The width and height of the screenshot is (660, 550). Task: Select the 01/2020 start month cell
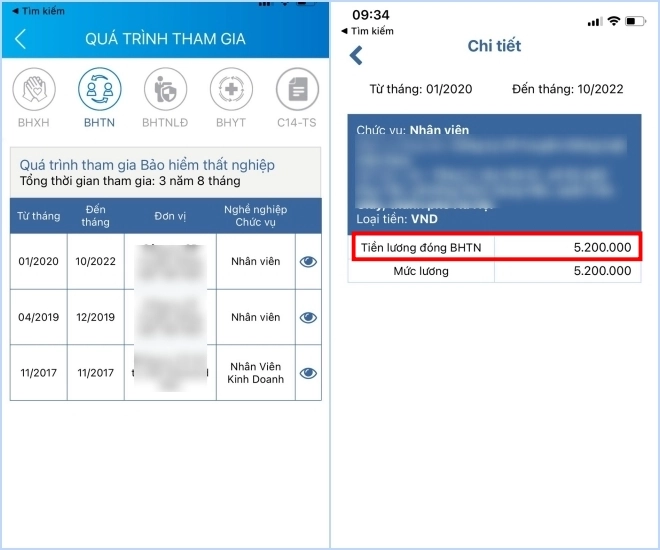point(38,261)
